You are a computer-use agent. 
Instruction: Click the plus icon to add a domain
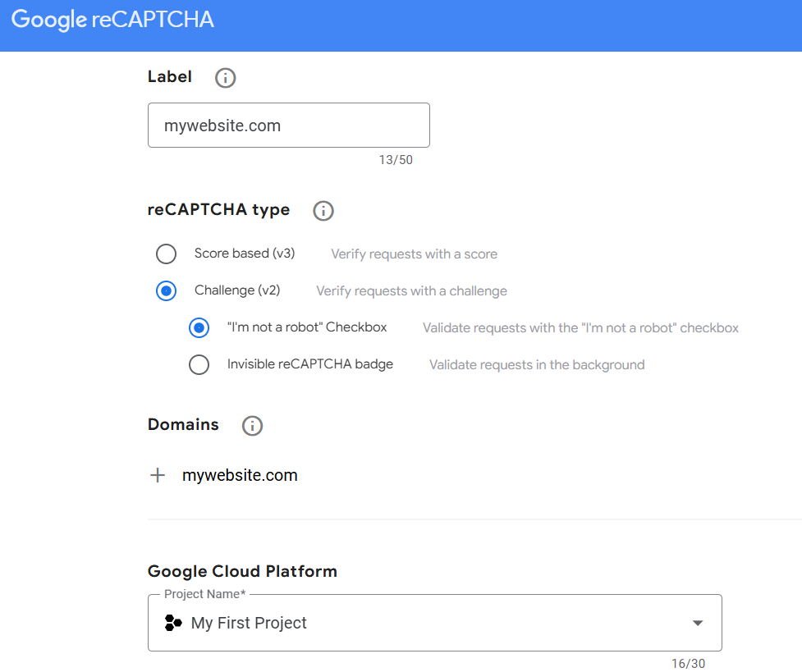158,475
